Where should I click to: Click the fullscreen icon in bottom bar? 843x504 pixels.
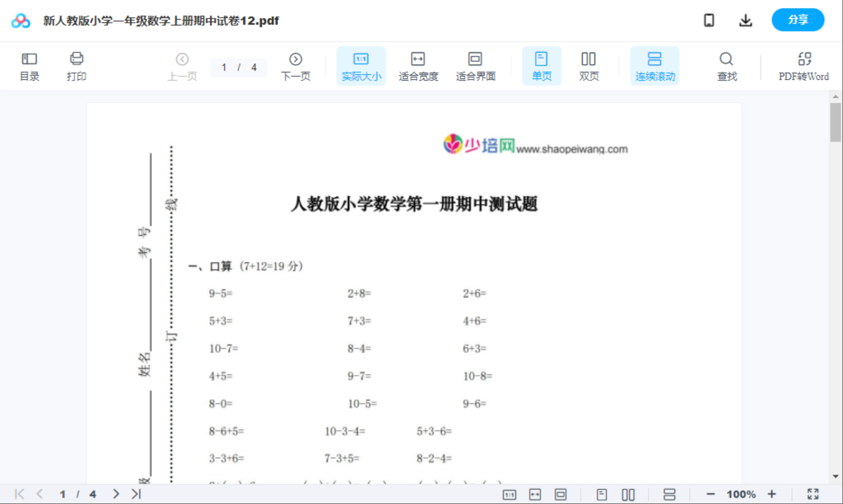(x=814, y=494)
